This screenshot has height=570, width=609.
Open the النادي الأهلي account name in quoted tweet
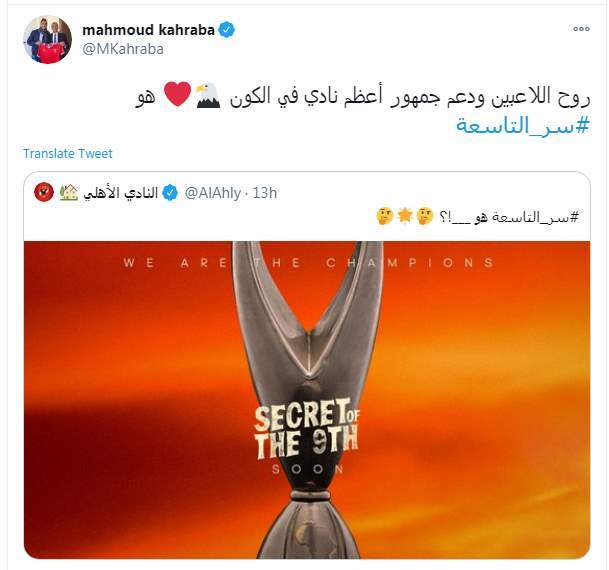click(x=120, y=193)
